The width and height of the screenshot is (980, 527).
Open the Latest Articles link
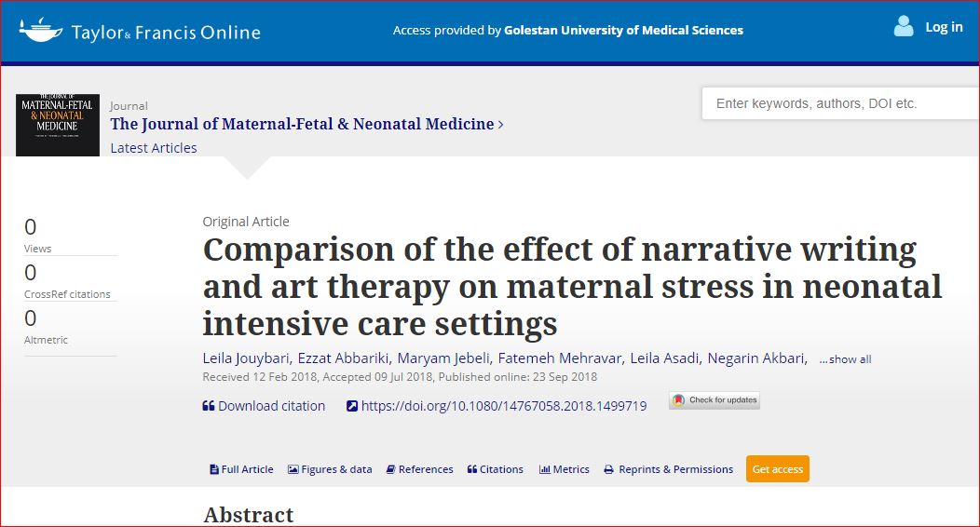point(154,147)
